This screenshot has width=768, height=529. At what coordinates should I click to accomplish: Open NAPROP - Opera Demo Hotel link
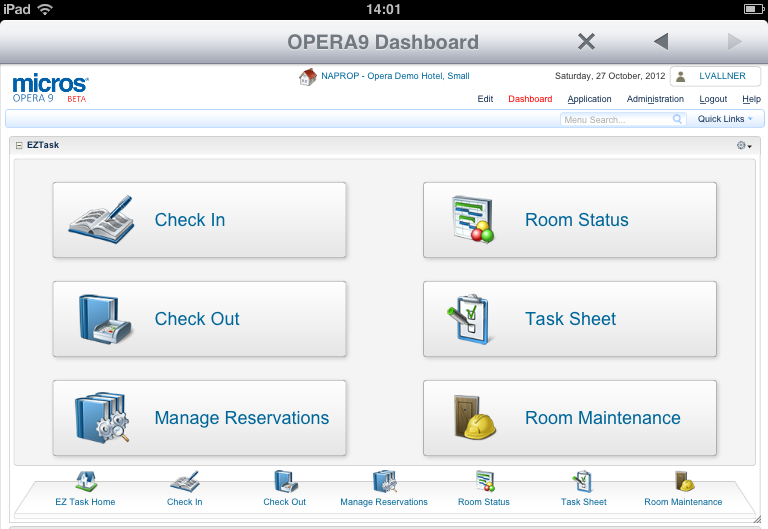click(395, 76)
